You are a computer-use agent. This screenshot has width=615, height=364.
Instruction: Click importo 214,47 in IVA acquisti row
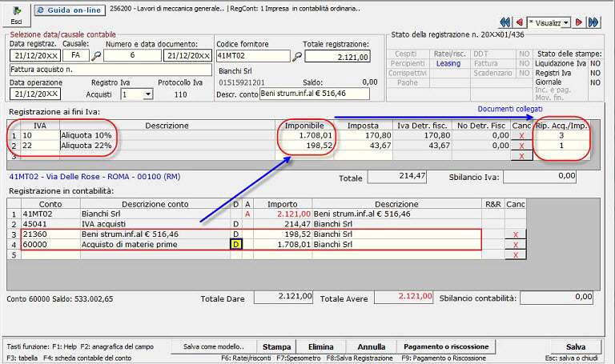[283, 224]
